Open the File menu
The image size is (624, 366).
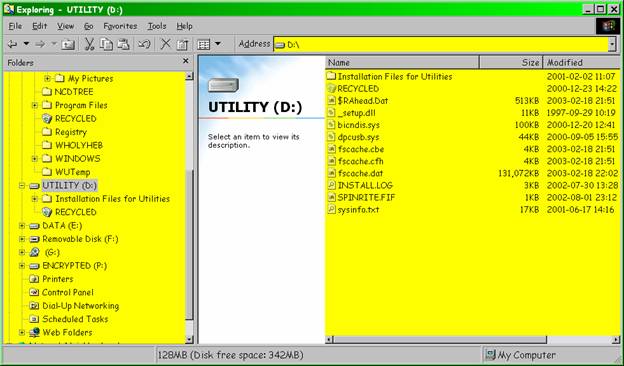(15, 26)
